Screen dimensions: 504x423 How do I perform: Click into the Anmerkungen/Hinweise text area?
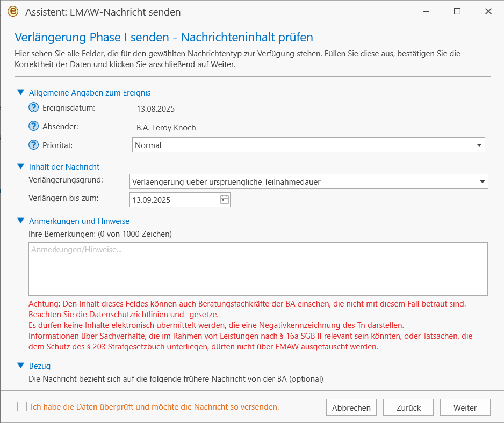(258, 268)
